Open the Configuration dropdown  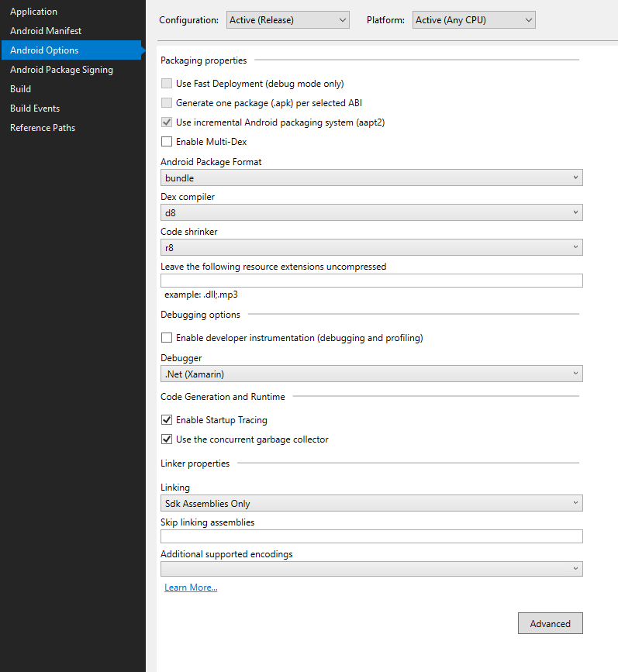tap(288, 20)
